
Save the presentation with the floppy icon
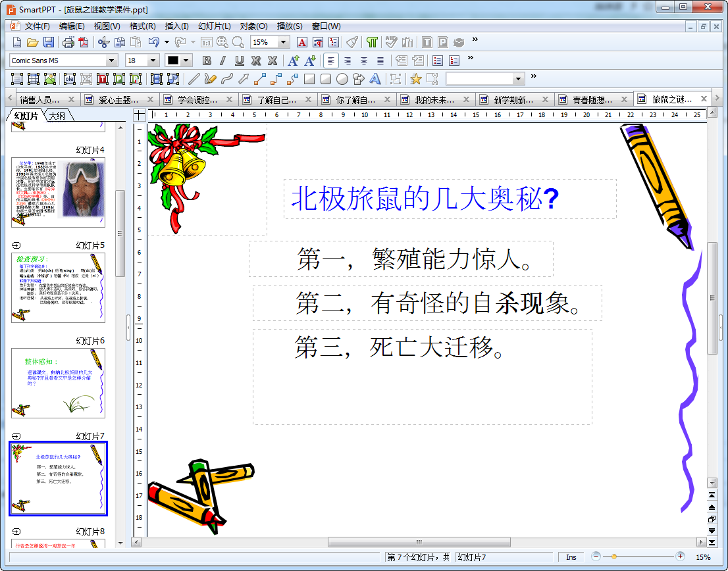pos(48,43)
